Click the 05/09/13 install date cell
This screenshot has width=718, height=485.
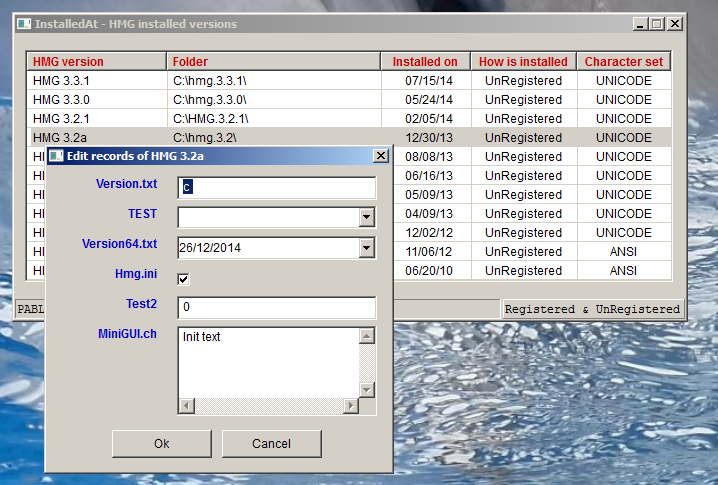429,195
